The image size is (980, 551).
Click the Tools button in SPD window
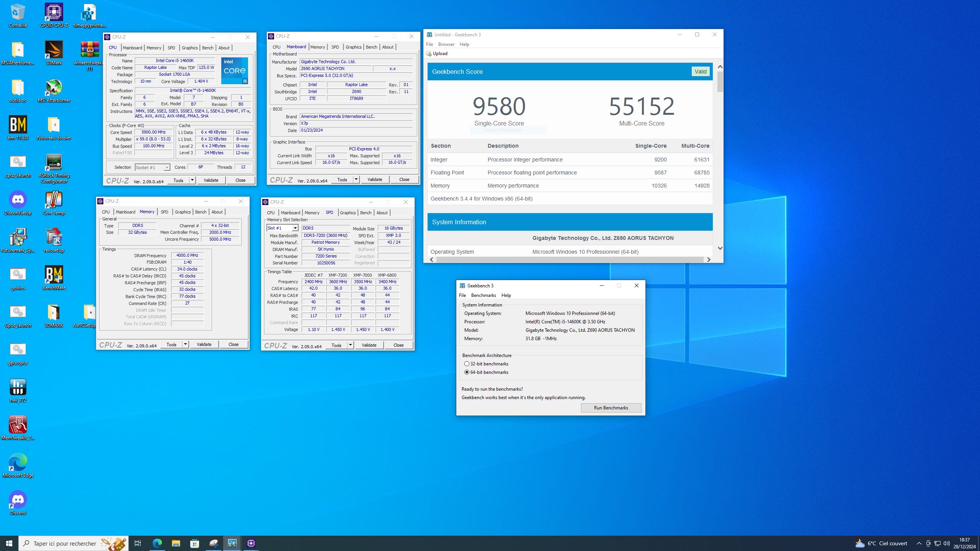[336, 345]
